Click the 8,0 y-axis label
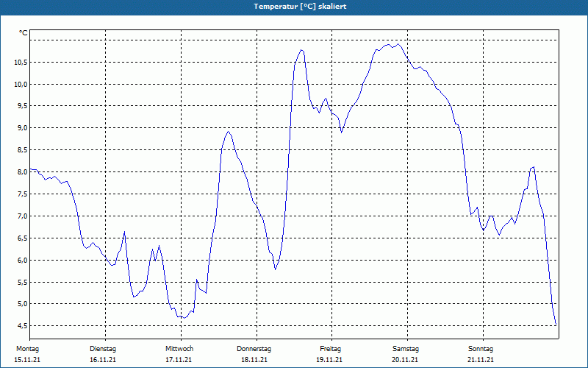Screen dimensions: 588x368 23,172
